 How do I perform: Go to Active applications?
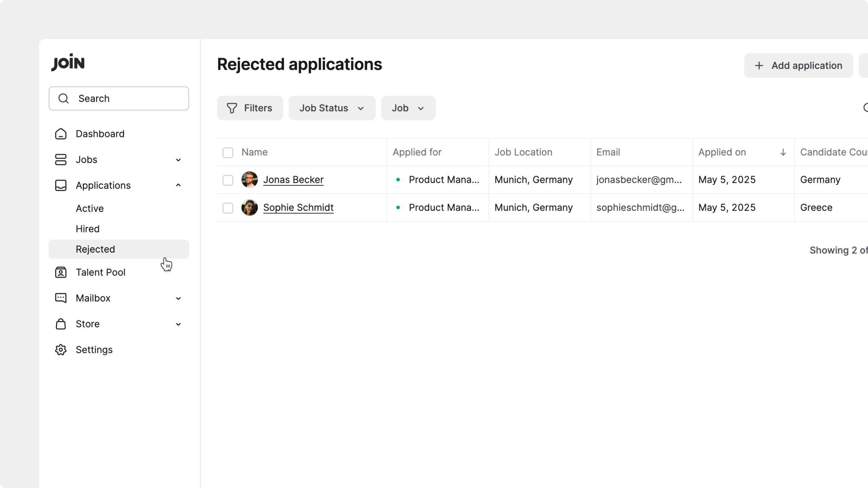(90, 209)
